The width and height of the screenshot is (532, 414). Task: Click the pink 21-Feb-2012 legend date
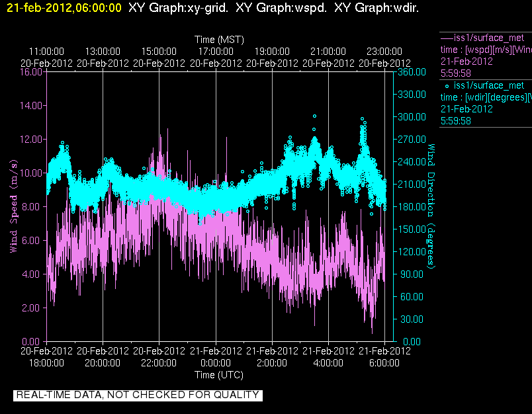(x=466, y=62)
